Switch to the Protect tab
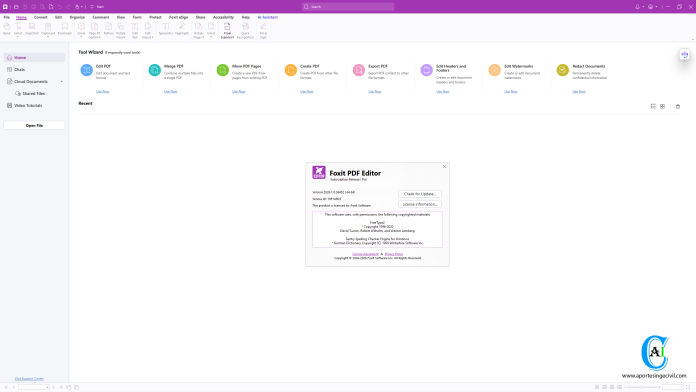Viewport: 696px width, 392px height. click(155, 17)
